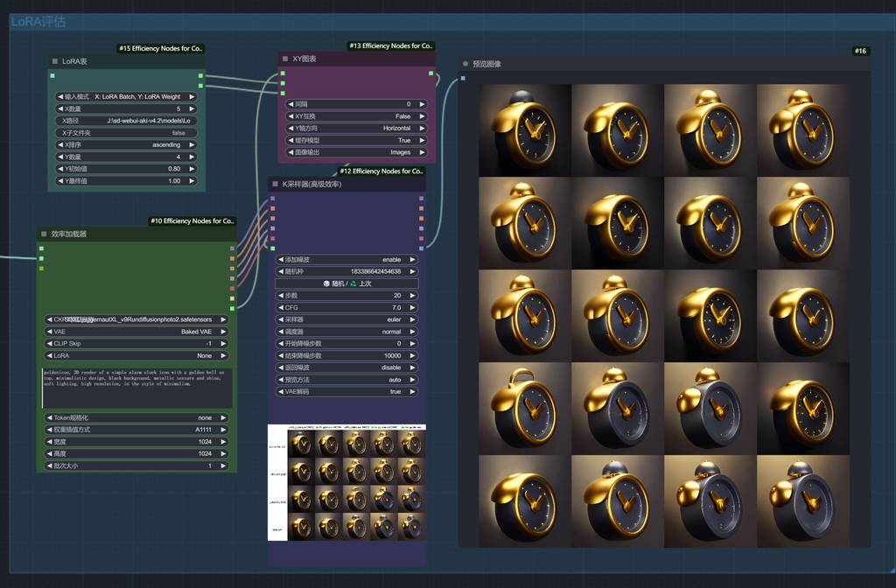
Task: Click the K采样器(高级效率) node collapse dot
Action: coord(274,185)
